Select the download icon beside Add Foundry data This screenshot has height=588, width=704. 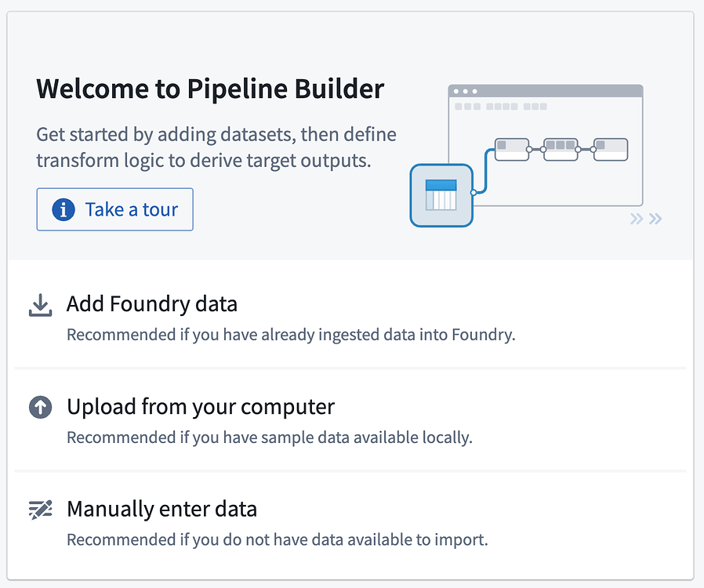click(41, 305)
